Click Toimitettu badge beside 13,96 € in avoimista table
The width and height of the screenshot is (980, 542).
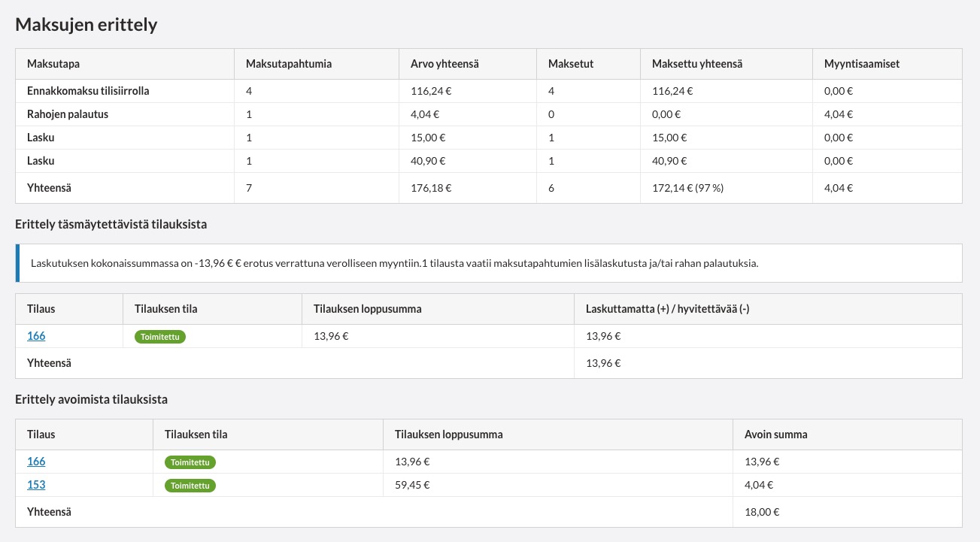[190, 462]
